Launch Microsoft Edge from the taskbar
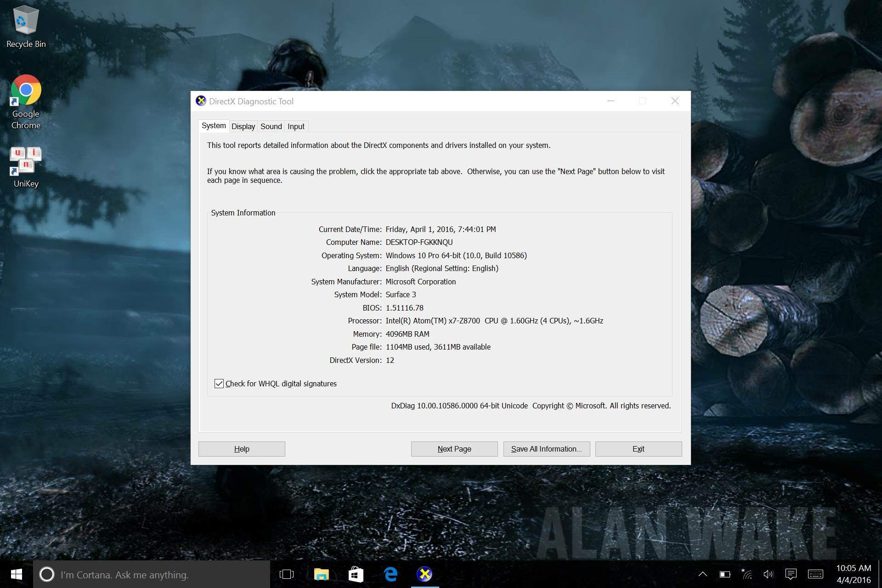Screen dimensions: 882x588 390,574
